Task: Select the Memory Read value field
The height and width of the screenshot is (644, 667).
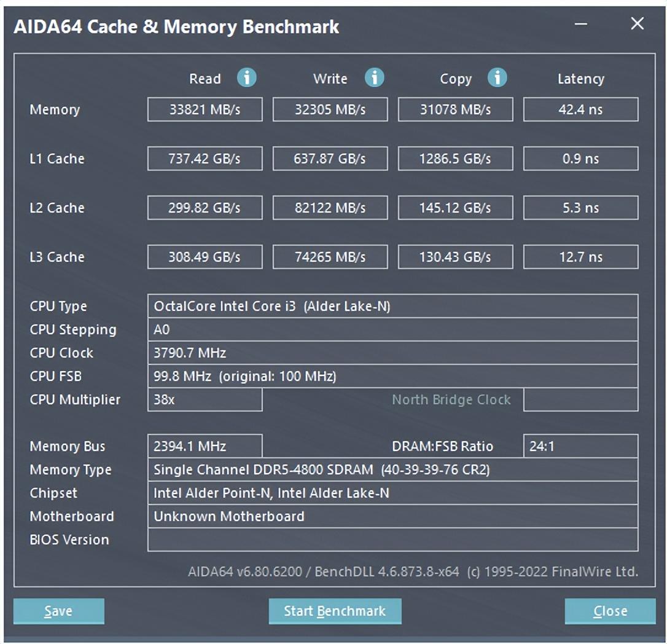Action: tap(205, 109)
